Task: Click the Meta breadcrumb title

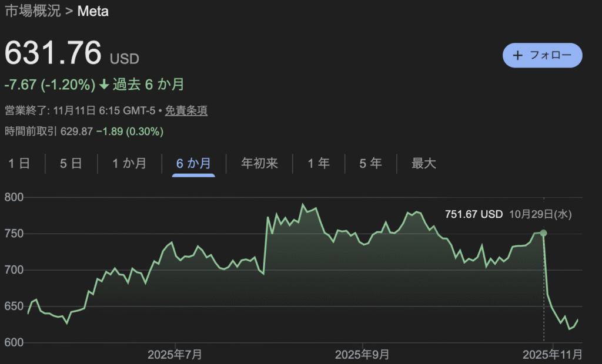Action: coord(92,11)
